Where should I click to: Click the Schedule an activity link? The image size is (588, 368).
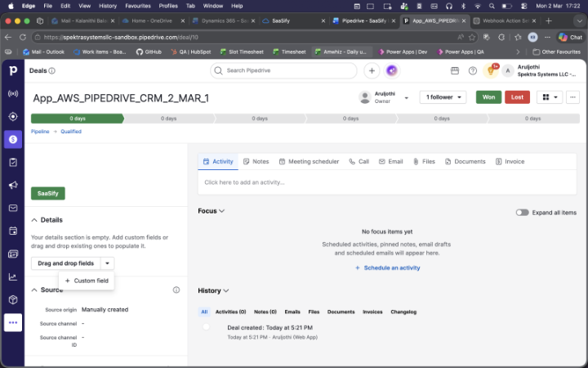(x=387, y=268)
